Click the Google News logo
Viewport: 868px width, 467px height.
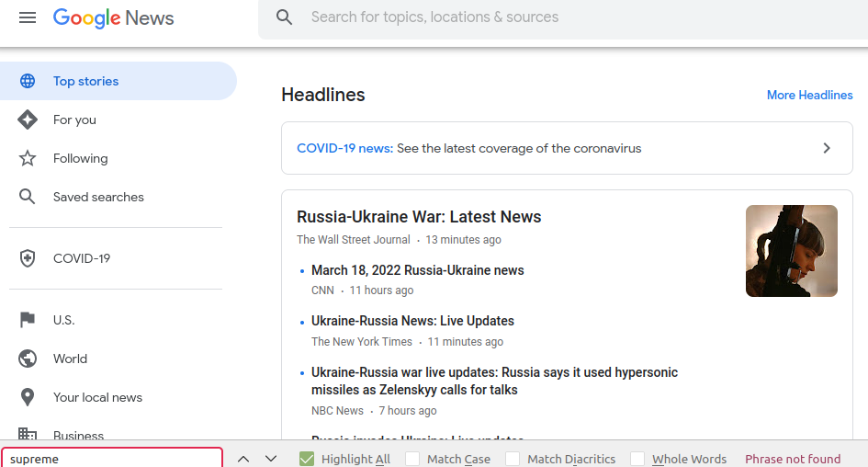(x=114, y=17)
